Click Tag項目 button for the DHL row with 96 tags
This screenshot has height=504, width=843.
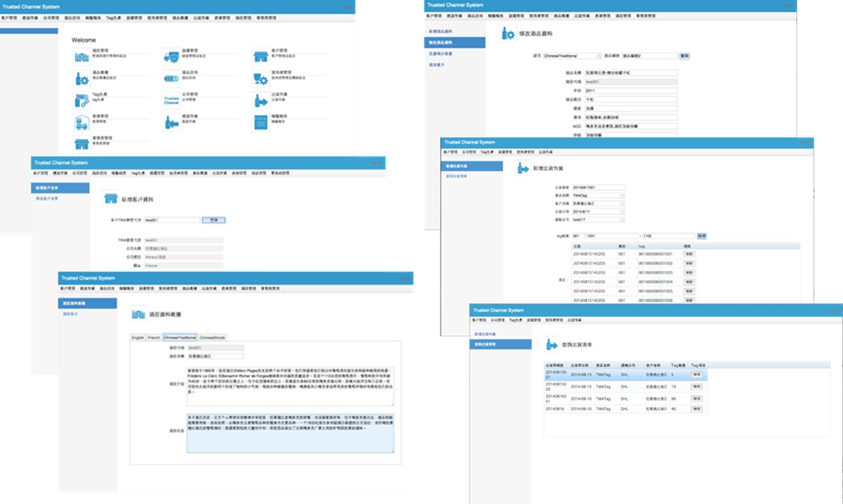[696, 398]
